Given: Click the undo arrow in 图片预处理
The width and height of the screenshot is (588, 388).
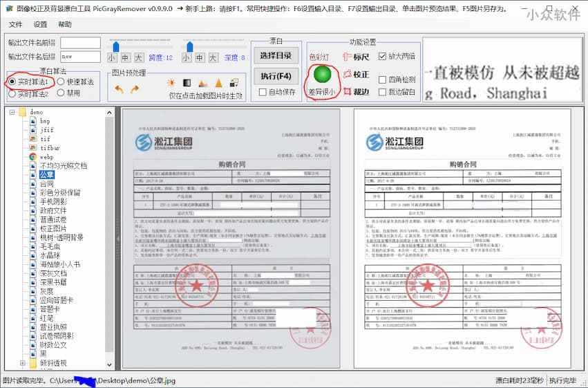Looking at the screenshot, I should (x=119, y=89).
